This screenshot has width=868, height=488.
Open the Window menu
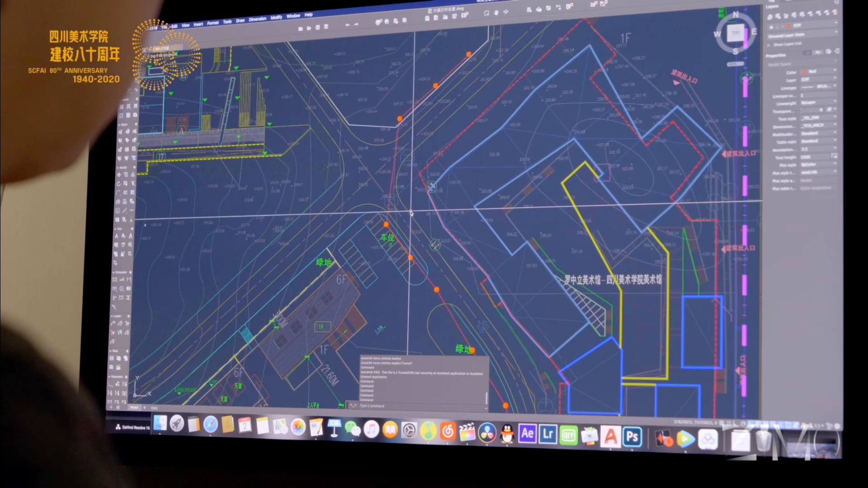293,16
